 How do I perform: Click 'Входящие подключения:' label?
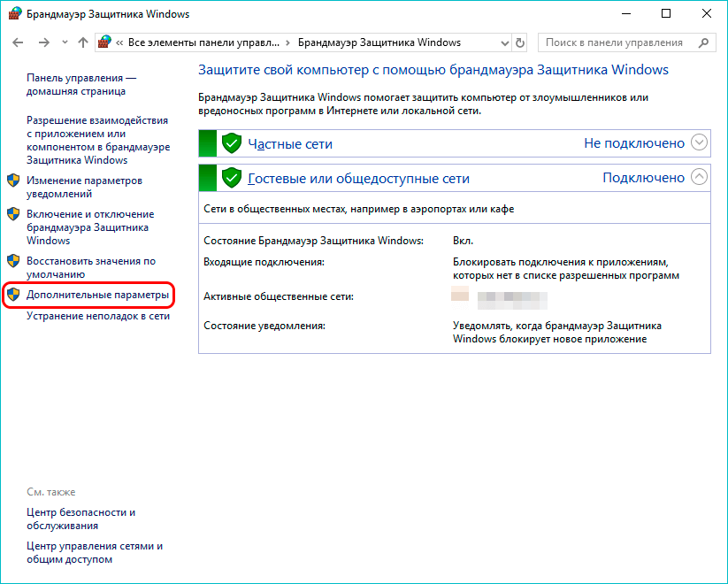[264, 262]
